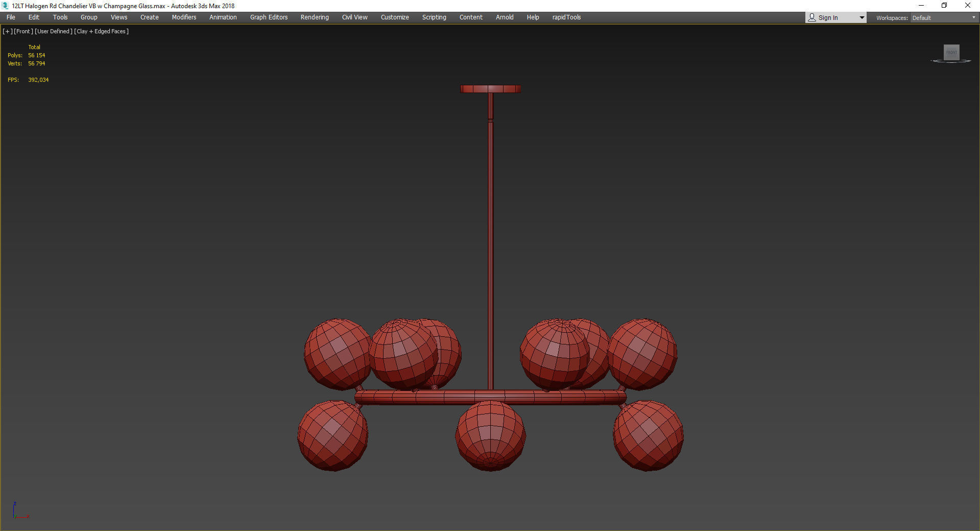Click the Polys count value 56 154
Image resolution: width=980 pixels, height=531 pixels.
coord(37,55)
